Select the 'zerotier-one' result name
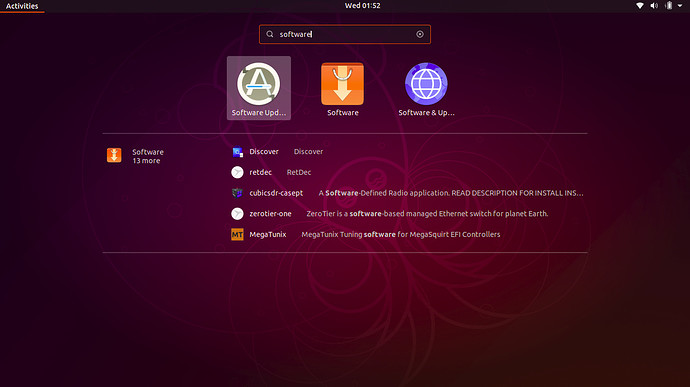This screenshot has height=387, width=690. (270, 214)
